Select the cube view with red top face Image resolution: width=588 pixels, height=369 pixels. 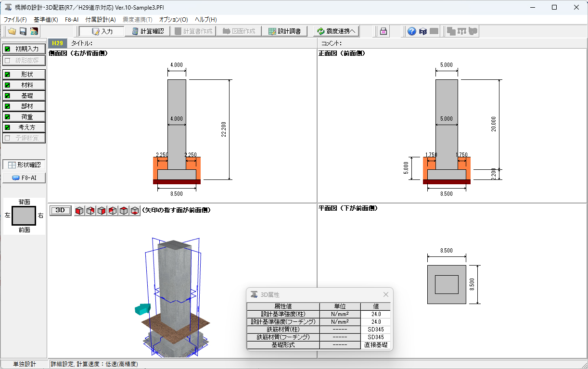click(124, 210)
